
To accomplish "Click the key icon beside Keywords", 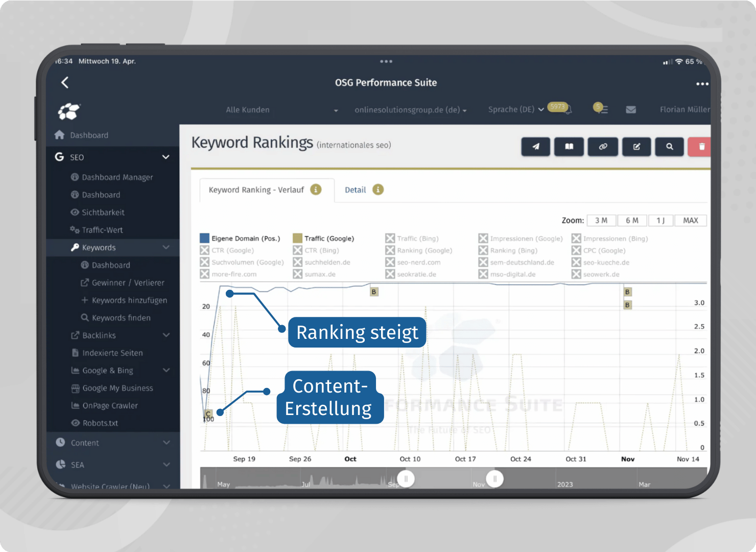I will [x=75, y=247].
